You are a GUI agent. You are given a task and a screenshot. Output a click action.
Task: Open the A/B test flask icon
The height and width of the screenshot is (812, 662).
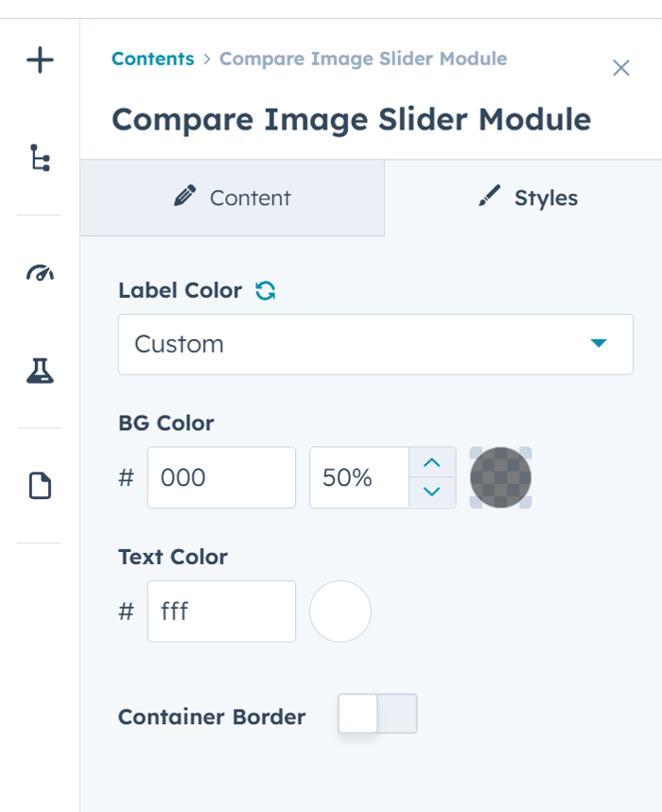coord(40,371)
